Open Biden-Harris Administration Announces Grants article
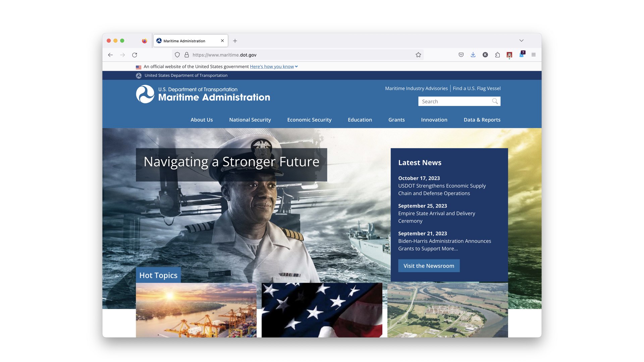This screenshot has width=644, height=362. click(444, 245)
